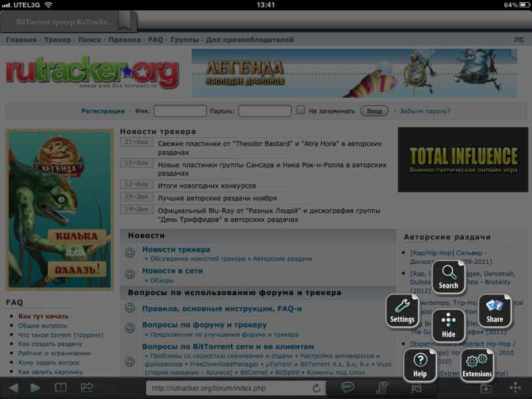Click the rutracker.org logo

(x=92, y=72)
